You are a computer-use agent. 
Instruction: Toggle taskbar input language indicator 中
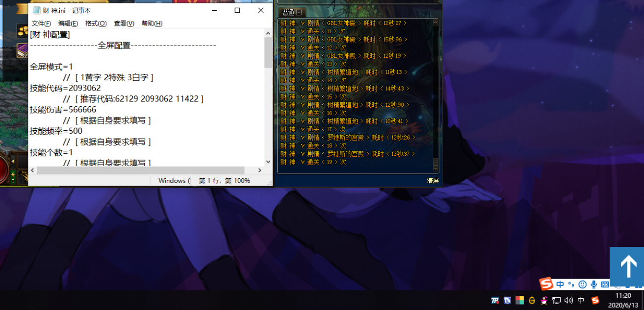pyautogui.click(x=581, y=300)
